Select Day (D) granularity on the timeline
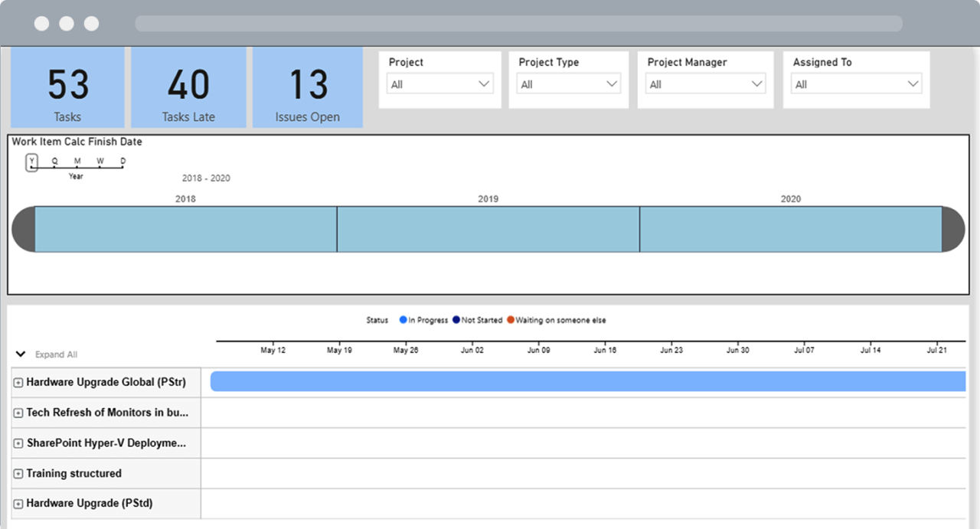 pos(122,162)
